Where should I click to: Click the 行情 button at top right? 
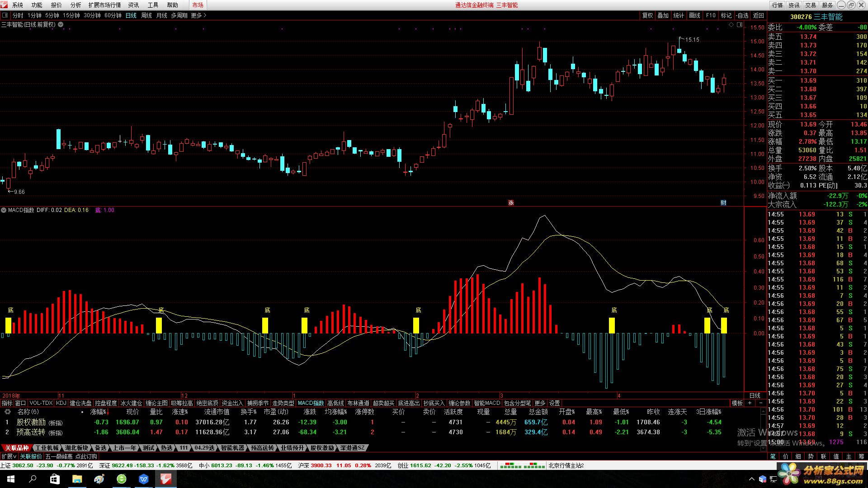pyautogui.click(x=777, y=5)
